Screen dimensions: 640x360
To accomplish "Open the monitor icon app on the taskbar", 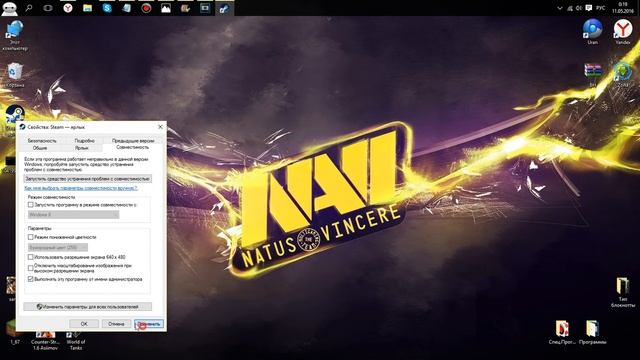I will pos(205,8).
